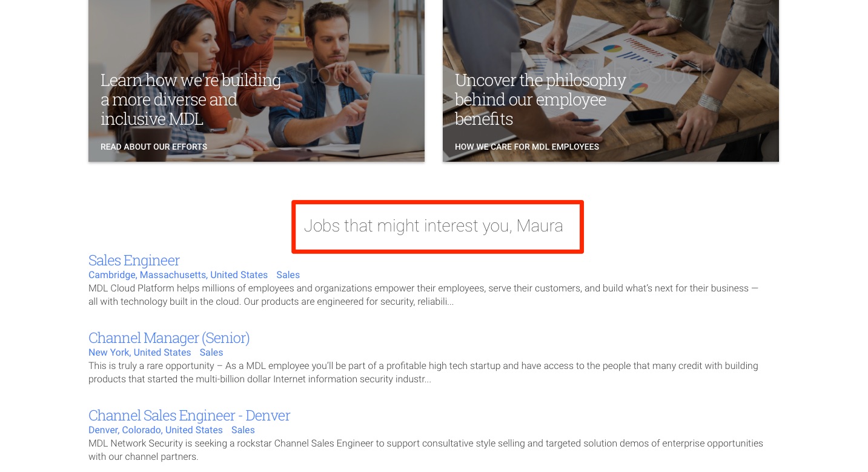The image size is (868, 472).
Task: Open the diverse and inclusive MDL card photo
Action: 256,81
